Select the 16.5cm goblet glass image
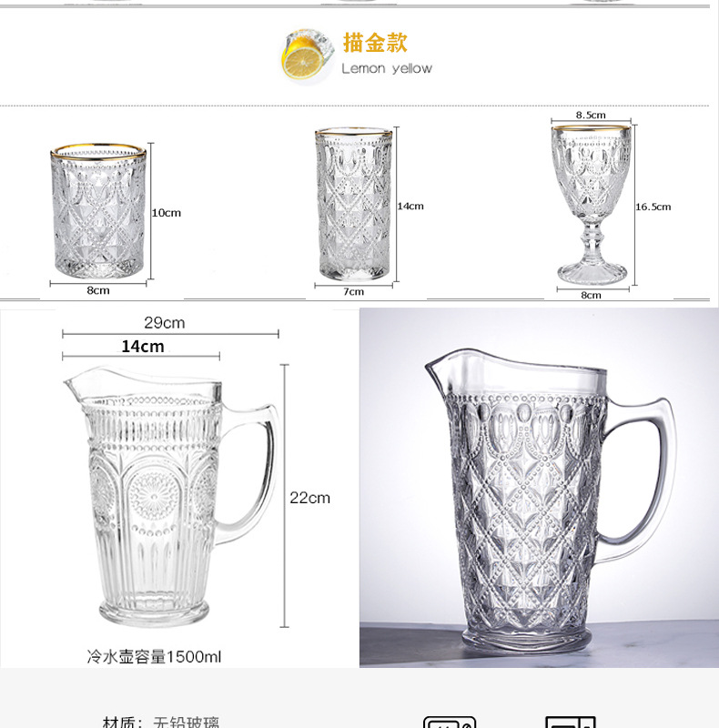 tap(592, 204)
